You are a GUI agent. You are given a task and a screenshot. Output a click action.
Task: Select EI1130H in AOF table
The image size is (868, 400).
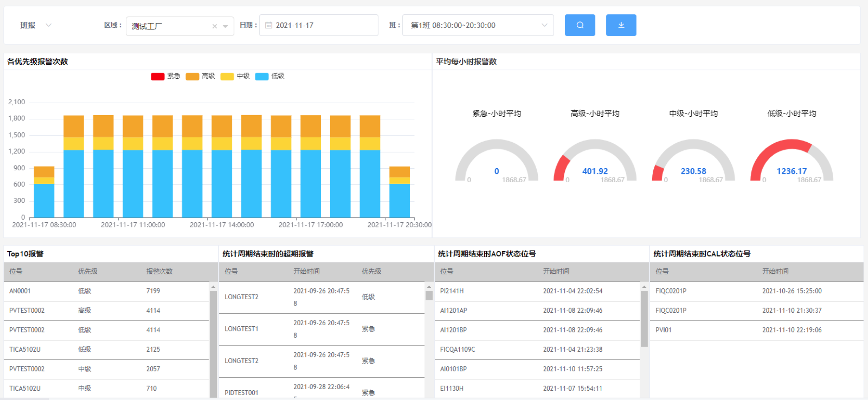[x=537, y=389]
